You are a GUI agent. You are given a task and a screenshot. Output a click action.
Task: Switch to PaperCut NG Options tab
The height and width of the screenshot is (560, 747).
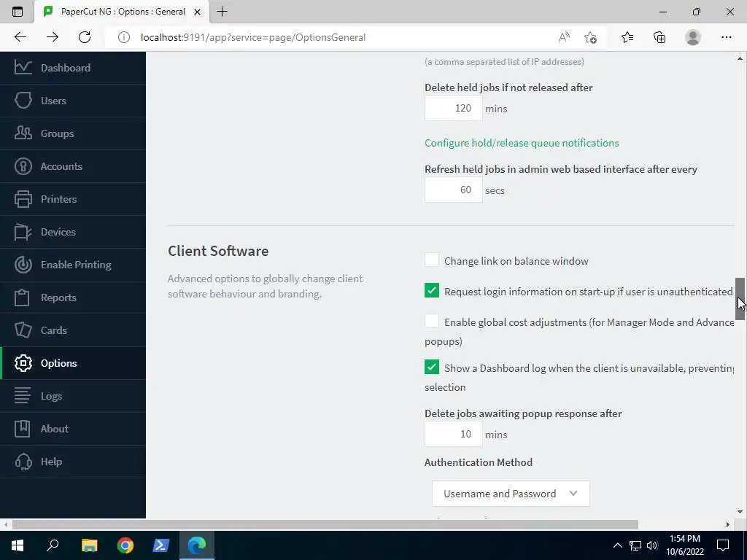pos(122,12)
